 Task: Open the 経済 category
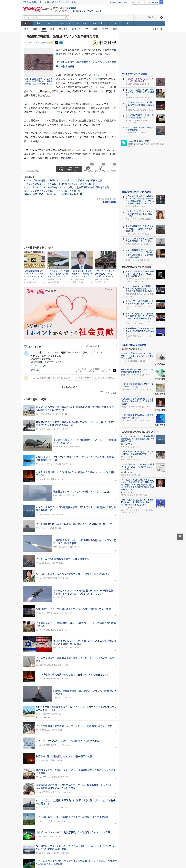(52, 29)
